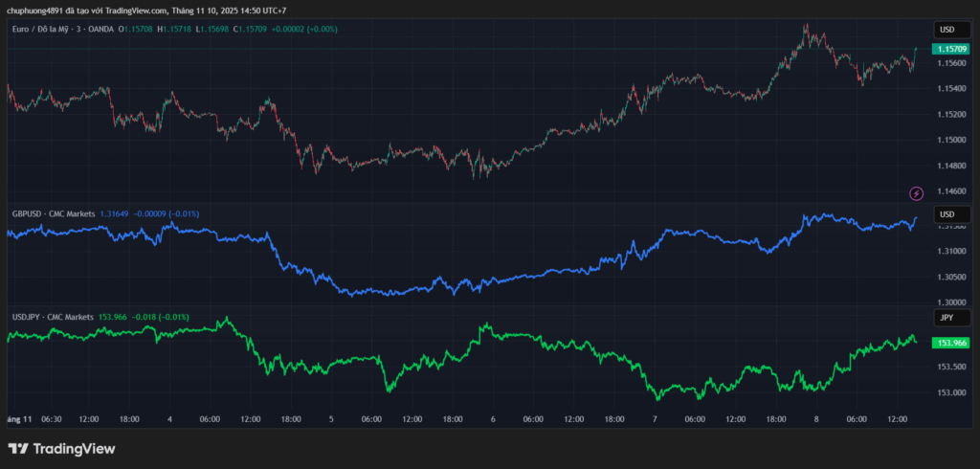Click the green 1.15709 current price label

951,49
